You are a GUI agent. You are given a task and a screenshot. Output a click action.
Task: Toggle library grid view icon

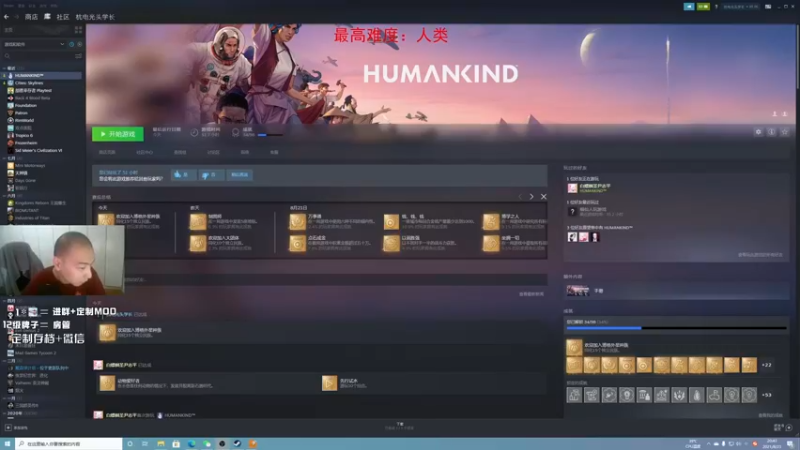(x=78, y=30)
